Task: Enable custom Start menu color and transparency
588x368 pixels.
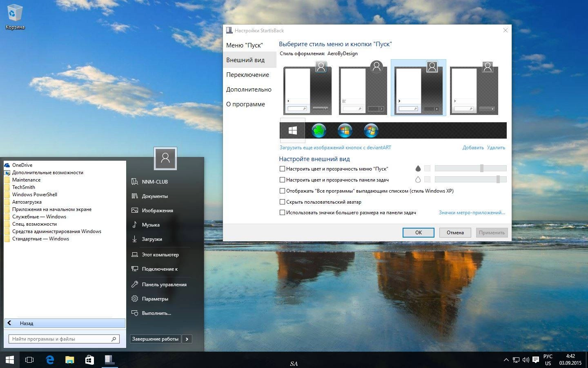Action: pos(282,168)
